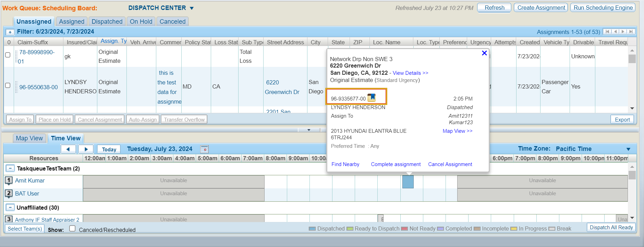Go to previous day in Time View
This screenshot has height=247, width=644.
click(x=68, y=149)
